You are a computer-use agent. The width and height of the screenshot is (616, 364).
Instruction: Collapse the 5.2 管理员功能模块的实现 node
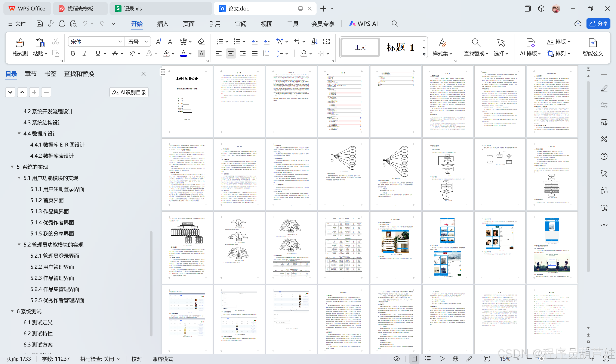coord(19,244)
